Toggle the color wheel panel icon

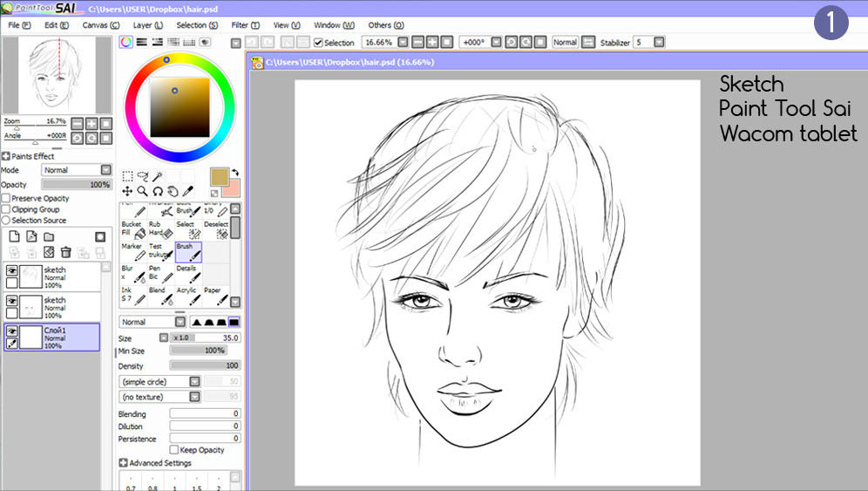coord(126,42)
